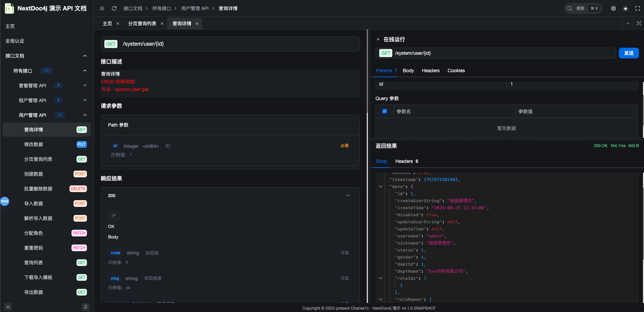Screen dimensions: 644x312
Task: Open the 修改数据 endpoint
Action: pos(47,144)
